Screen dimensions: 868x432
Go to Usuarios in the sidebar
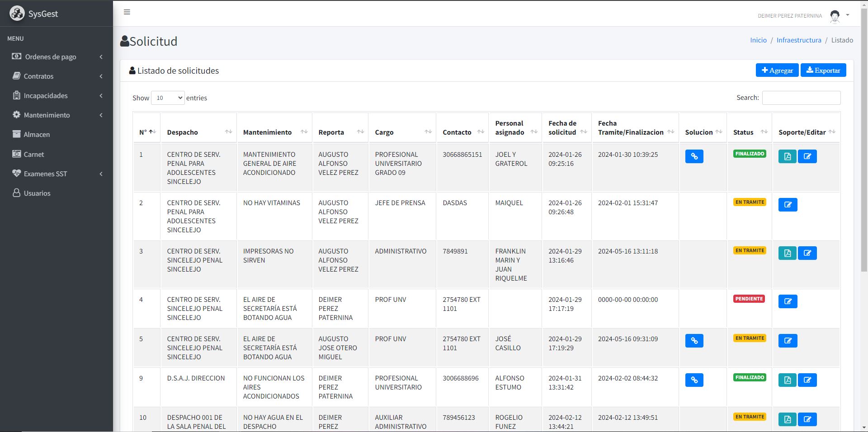(x=37, y=193)
